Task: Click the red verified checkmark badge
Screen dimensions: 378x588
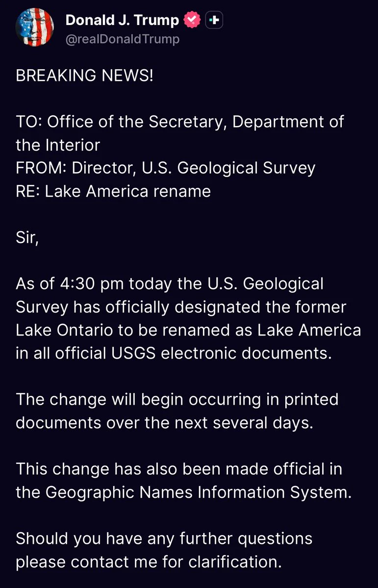Action: pyautogui.click(x=192, y=20)
